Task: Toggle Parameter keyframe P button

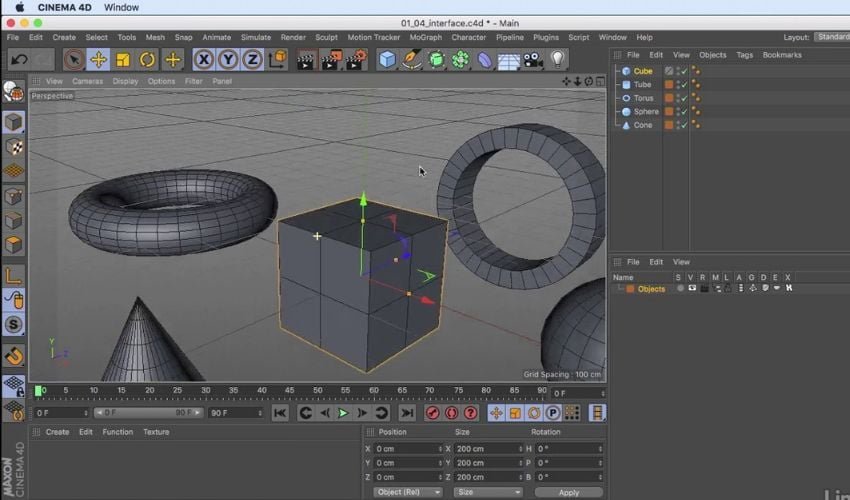Action: 552,413
